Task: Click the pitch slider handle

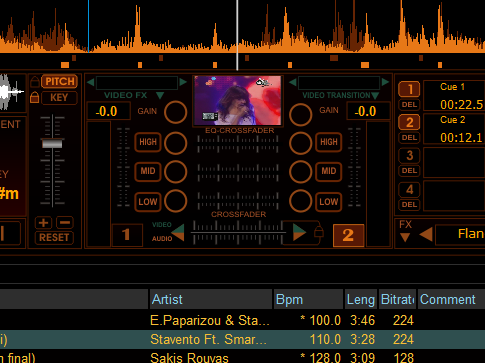Action: pyautogui.click(x=52, y=144)
